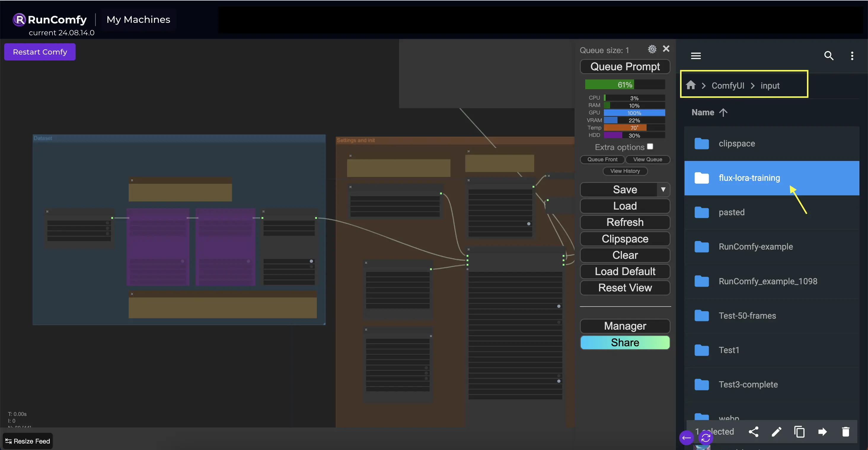Select the Reset View option

(x=625, y=287)
